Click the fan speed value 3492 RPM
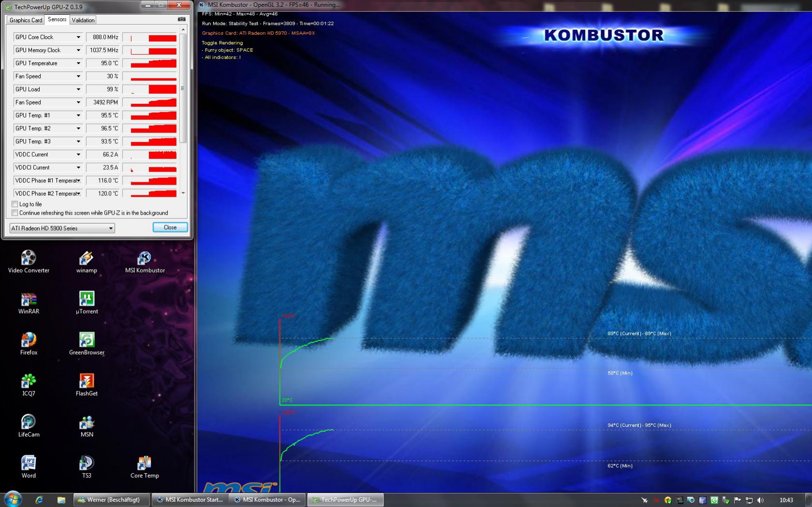 click(103, 102)
